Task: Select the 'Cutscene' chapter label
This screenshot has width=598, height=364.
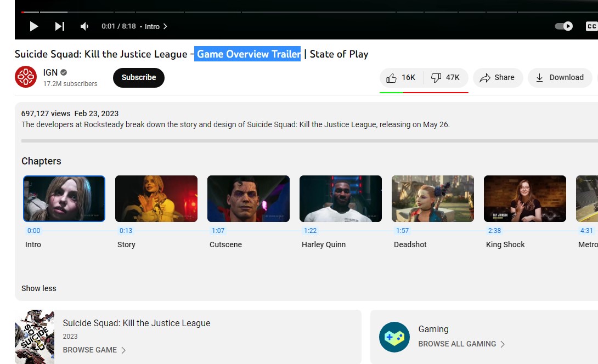Action: (225, 244)
